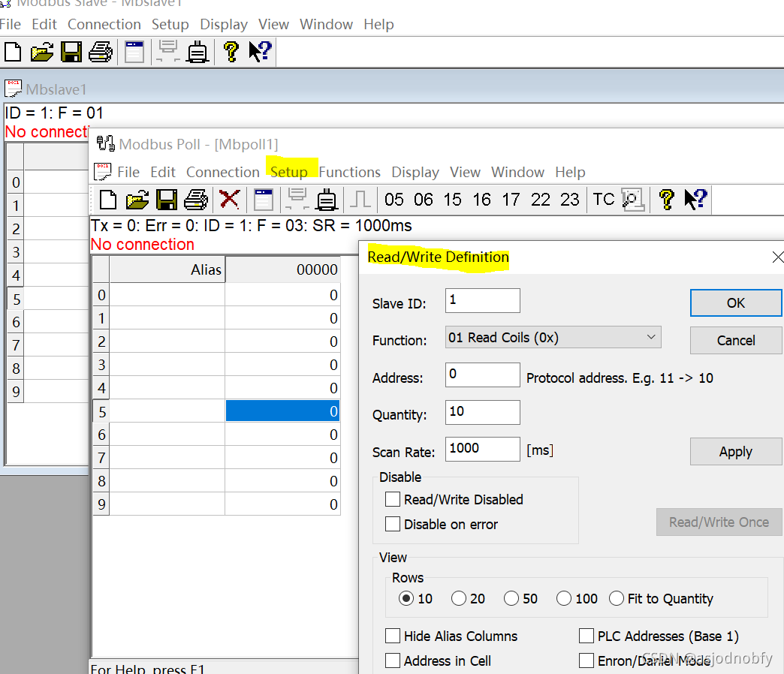The width and height of the screenshot is (784, 674).
Task: Click New document icon in Modbus Poll toolbar
Action: 108,200
